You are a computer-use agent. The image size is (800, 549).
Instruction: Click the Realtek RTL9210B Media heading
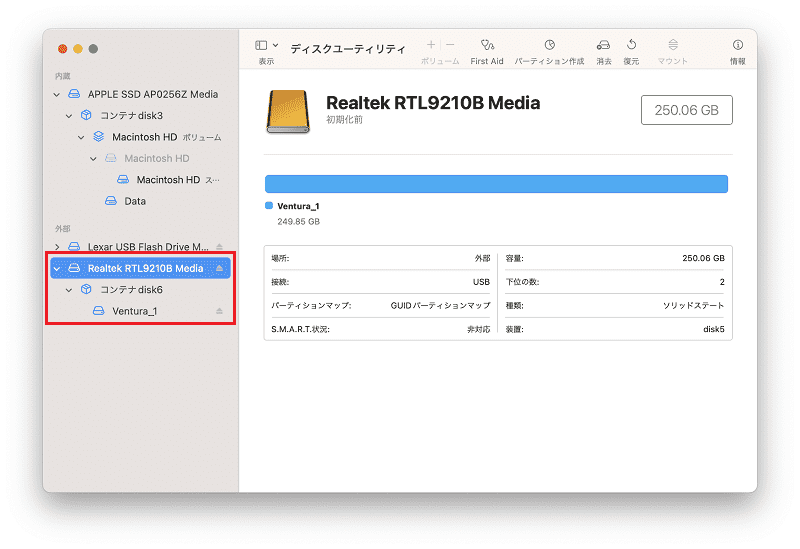tap(433, 103)
